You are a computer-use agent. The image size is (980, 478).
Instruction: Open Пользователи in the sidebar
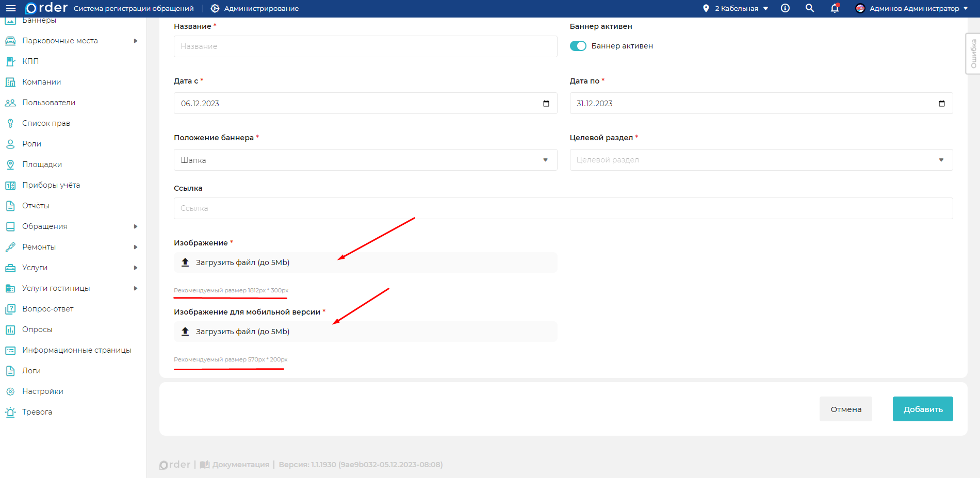coord(48,103)
